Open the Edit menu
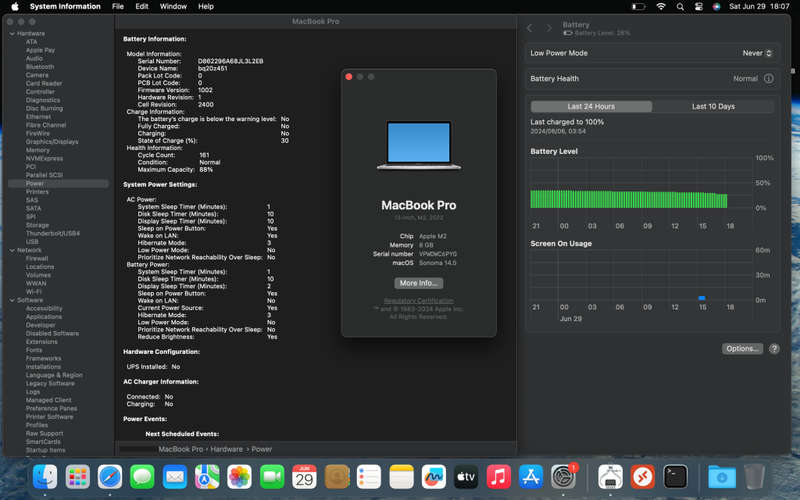 (142, 7)
